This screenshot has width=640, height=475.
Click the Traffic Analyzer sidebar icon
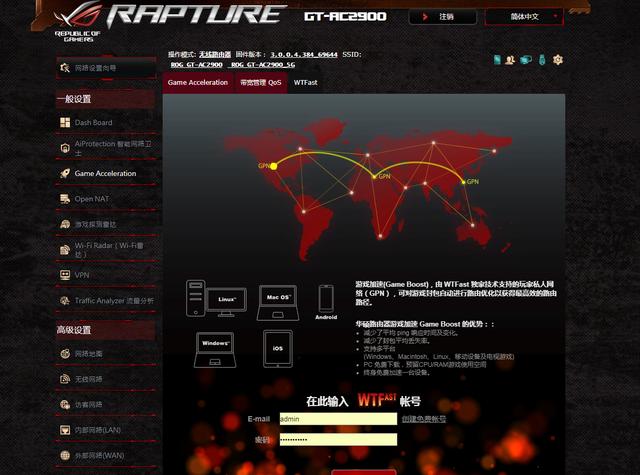[x=65, y=301]
